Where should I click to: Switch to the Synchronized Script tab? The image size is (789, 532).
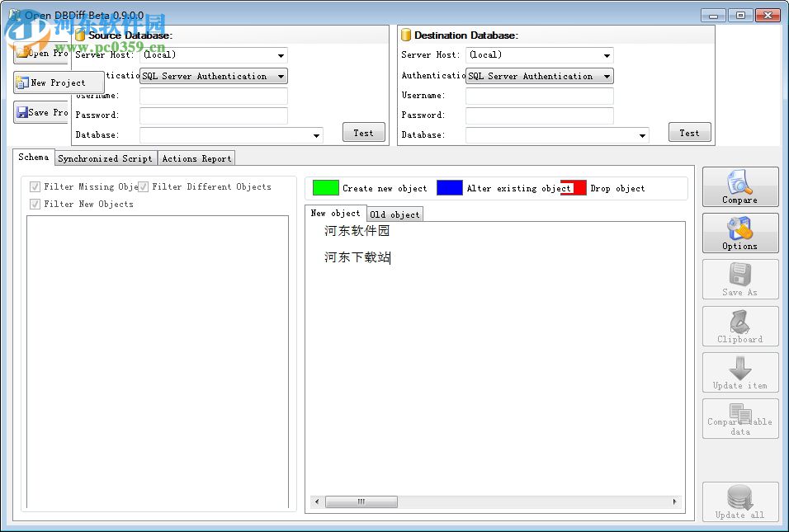pyautogui.click(x=105, y=158)
